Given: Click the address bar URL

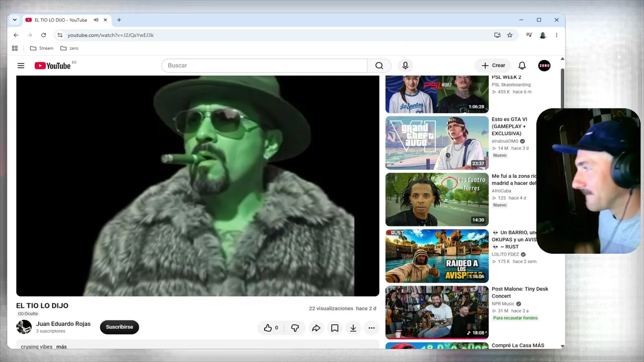Looking at the screenshot, I should click(x=111, y=35).
